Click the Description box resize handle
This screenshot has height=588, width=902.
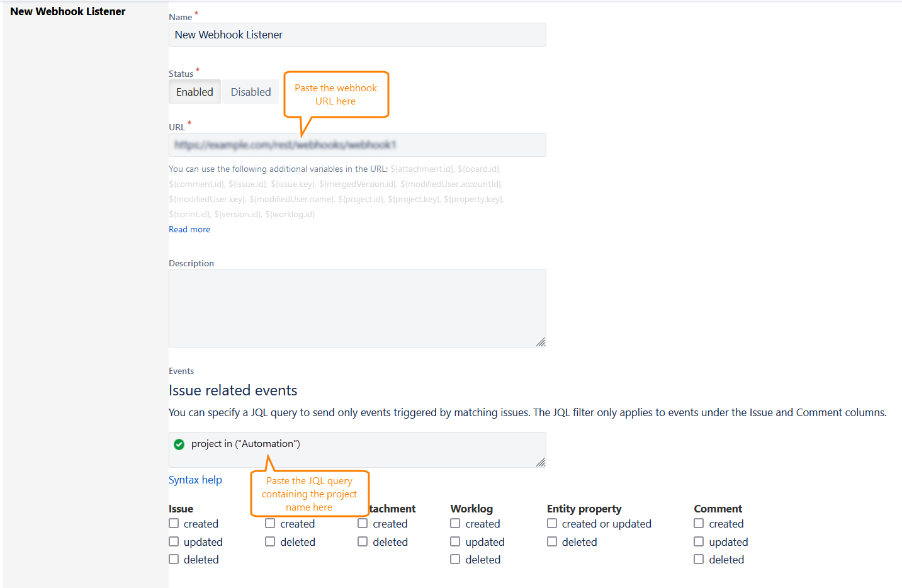click(x=541, y=342)
